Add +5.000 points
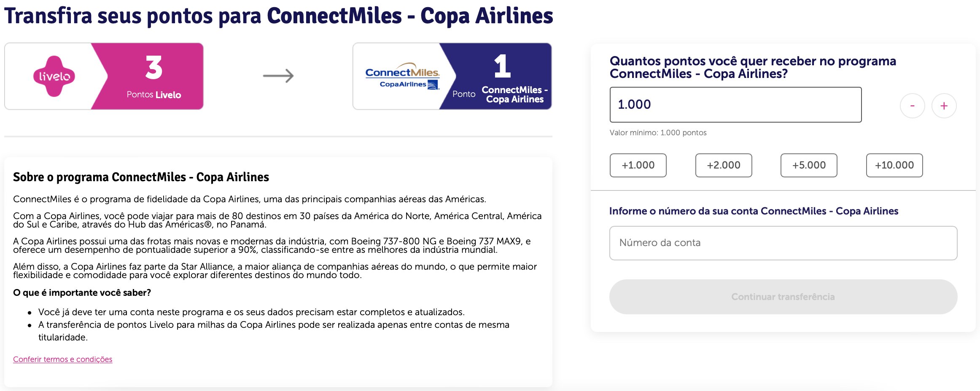 pos(809,165)
